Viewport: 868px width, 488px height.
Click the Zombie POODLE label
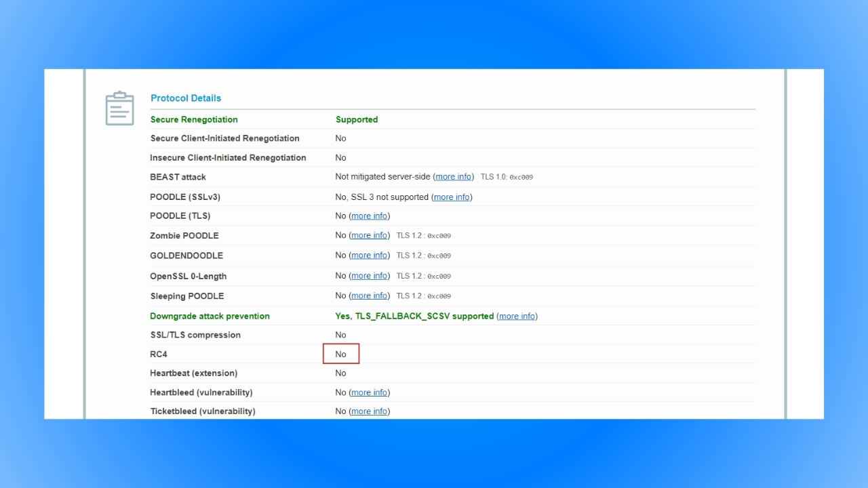(184, 236)
